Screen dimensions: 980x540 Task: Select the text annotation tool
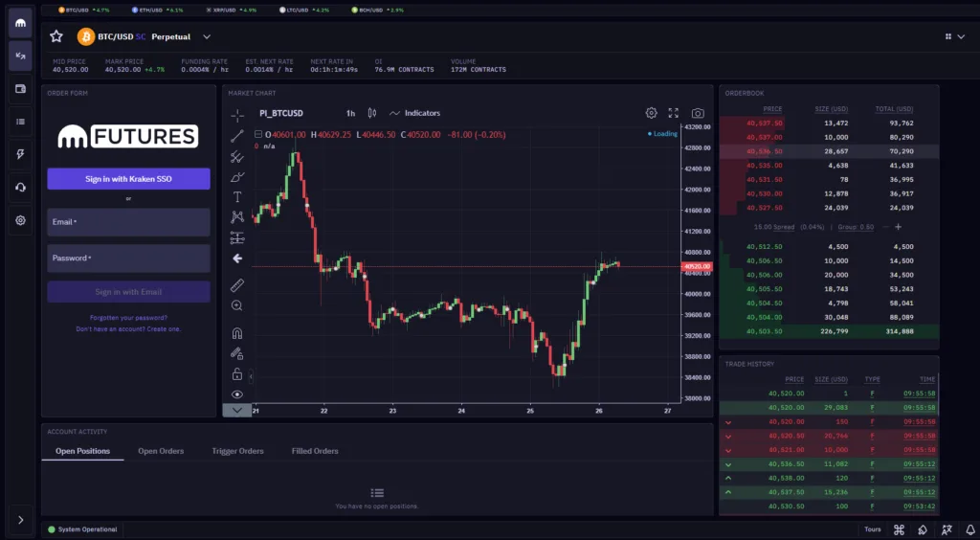(x=237, y=197)
